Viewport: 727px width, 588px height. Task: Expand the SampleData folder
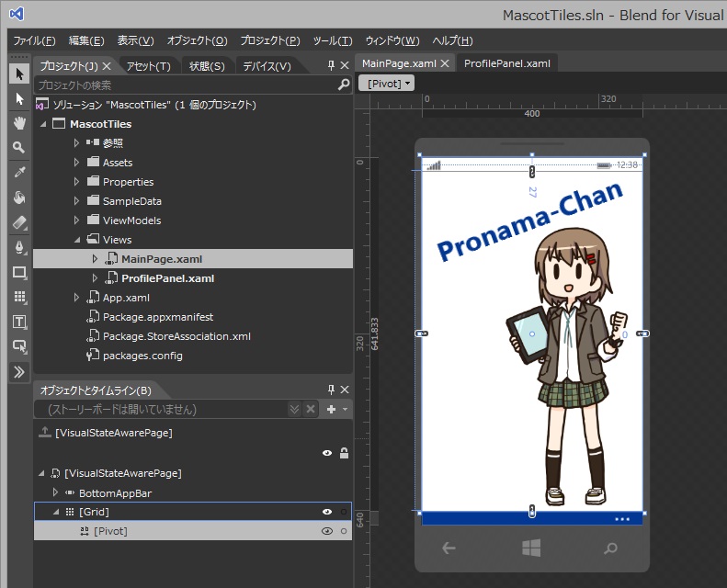point(76,200)
